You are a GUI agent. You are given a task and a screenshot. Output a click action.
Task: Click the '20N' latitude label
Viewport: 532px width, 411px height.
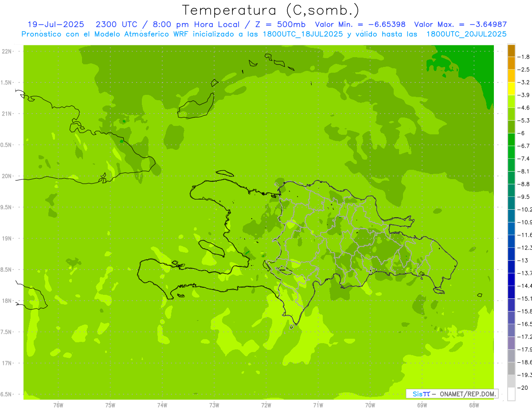pos(7,176)
